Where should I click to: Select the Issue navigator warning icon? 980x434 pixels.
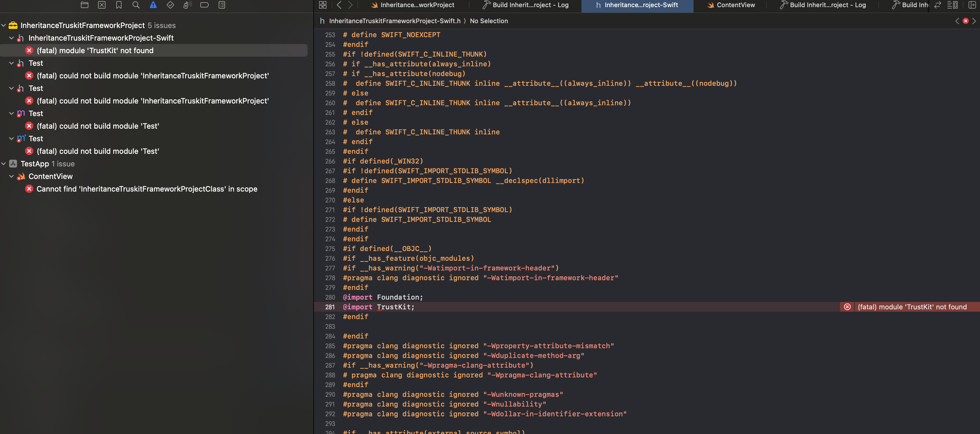[153, 5]
